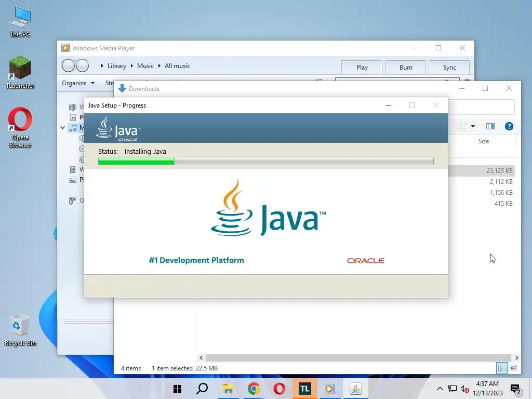This screenshot has width=532, height=399.
Task: Open the Recycle Bin on desktop
Action: (20, 330)
